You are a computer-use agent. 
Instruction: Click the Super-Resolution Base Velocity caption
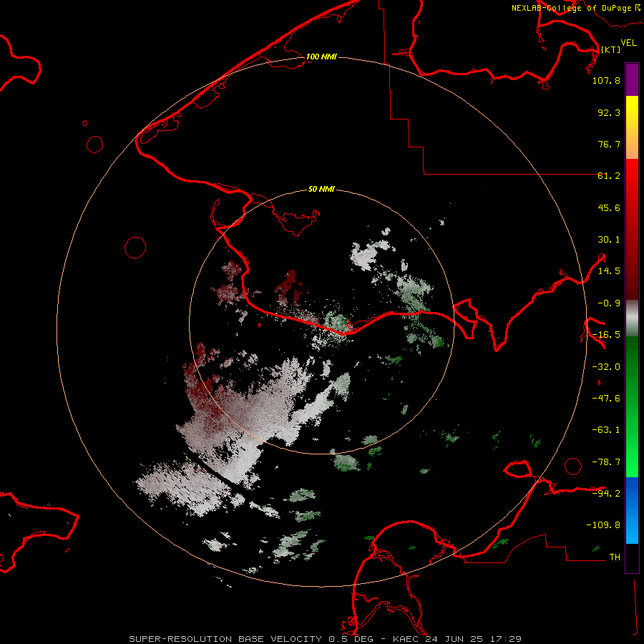pos(326,639)
